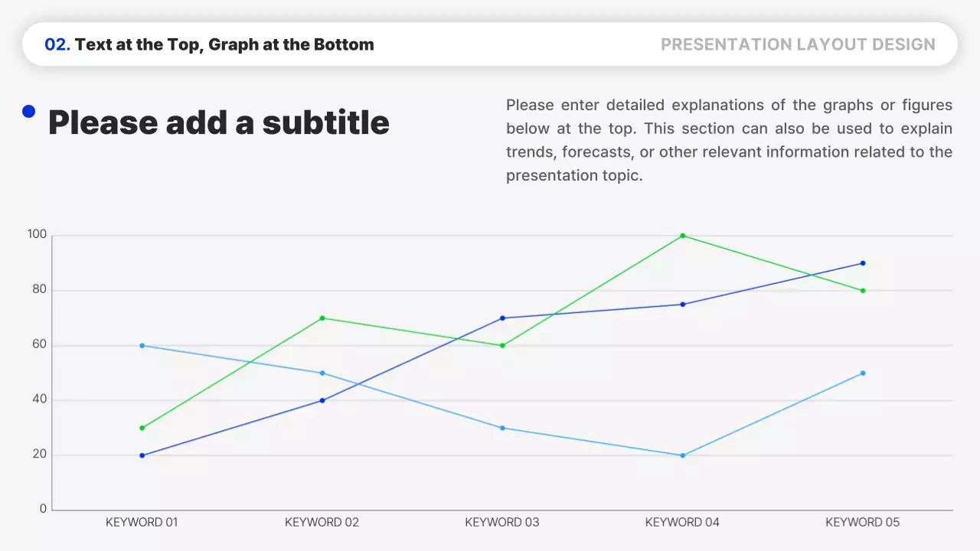
Task: Click the "KEYWORD 05" axis label
Action: 862,523
